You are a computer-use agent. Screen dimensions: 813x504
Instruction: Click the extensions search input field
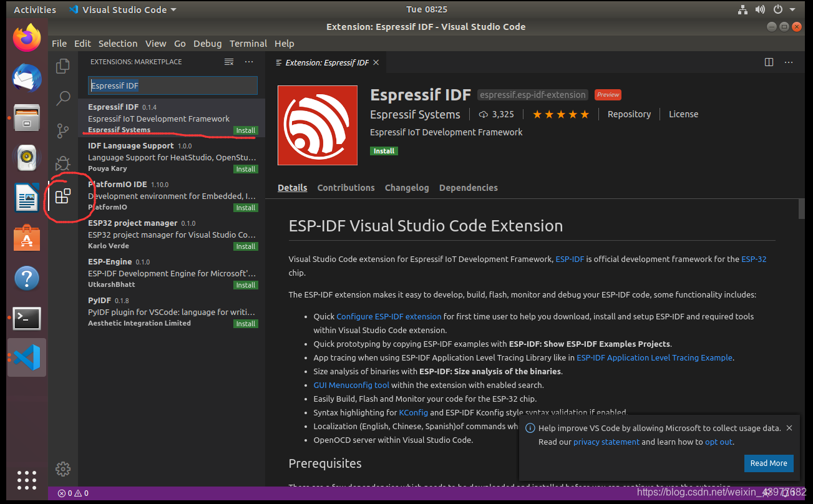click(x=172, y=85)
